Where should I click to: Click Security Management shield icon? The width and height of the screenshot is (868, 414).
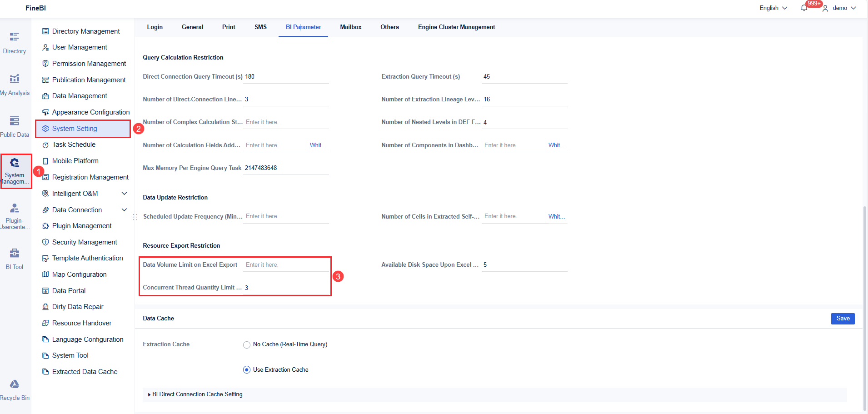[45, 242]
